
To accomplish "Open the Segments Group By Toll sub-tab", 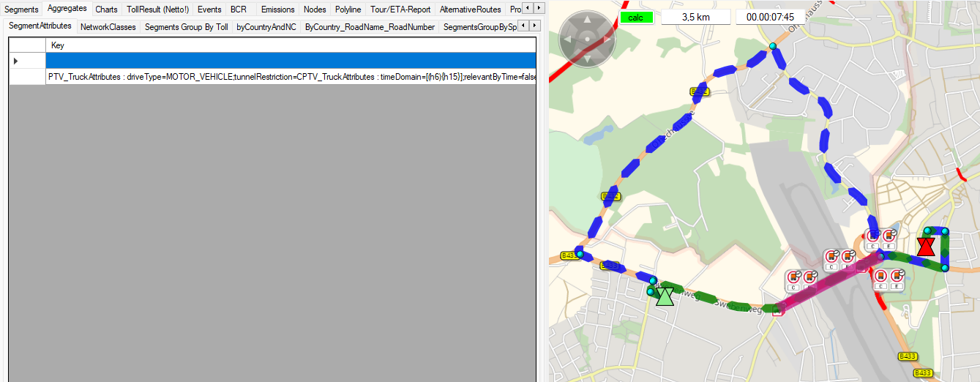I will (x=186, y=27).
